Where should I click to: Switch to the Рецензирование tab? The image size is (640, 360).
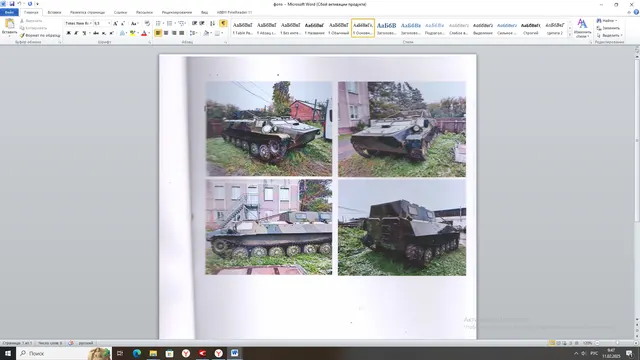[x=177, y=12]
